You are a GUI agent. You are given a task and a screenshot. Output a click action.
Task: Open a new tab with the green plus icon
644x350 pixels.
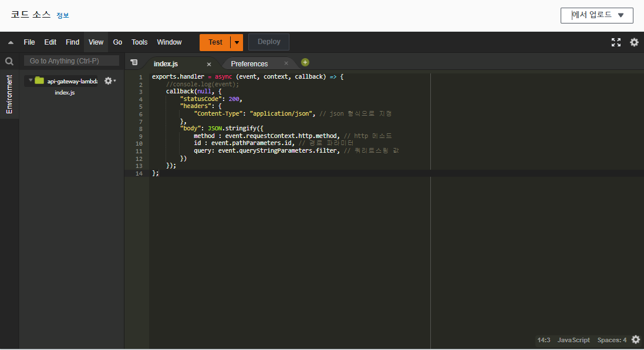(305, 61)
